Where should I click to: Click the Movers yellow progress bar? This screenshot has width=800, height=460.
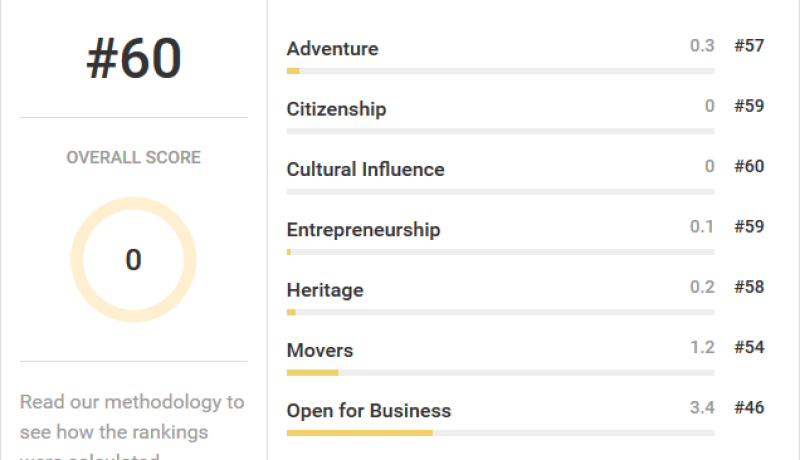tap(312, 373)
